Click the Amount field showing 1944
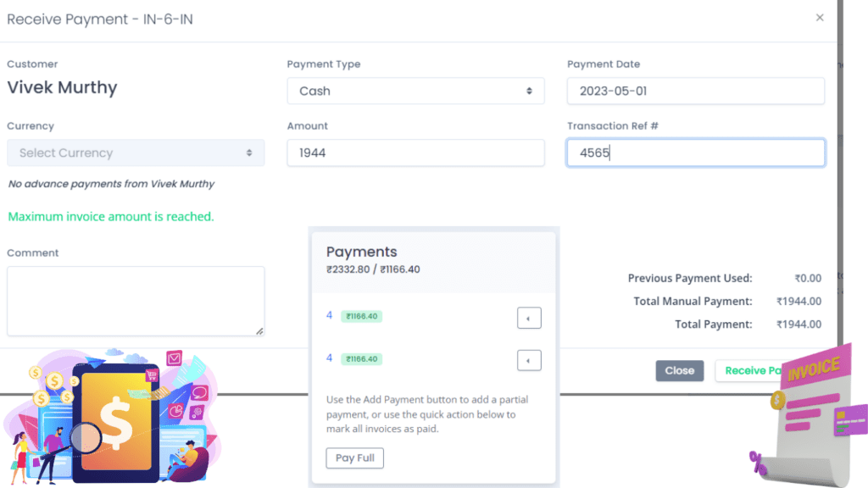The width and height of the screenshot is (868, 488). [415, 152]
